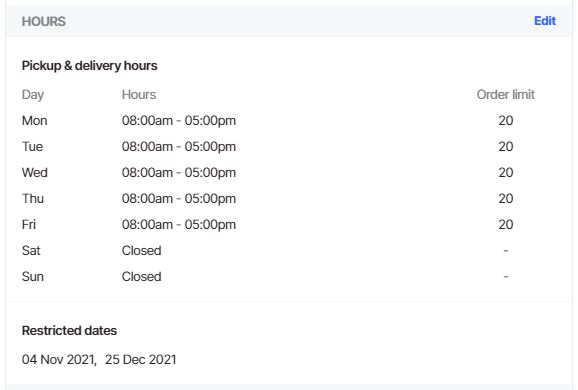Select restricted date 04 Nov 2021
This screenshot has width=578, height=390.
point(59,359)
